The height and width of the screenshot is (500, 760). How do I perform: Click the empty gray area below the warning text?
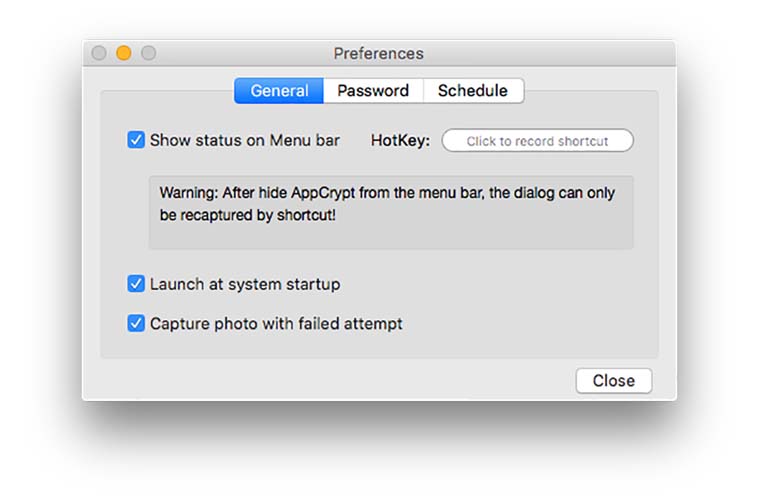(390, 236)
